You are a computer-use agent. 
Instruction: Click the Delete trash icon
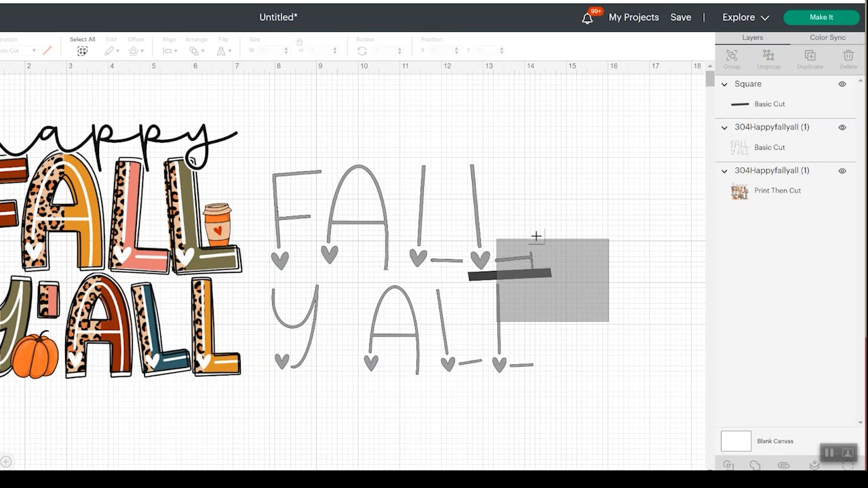848,56
